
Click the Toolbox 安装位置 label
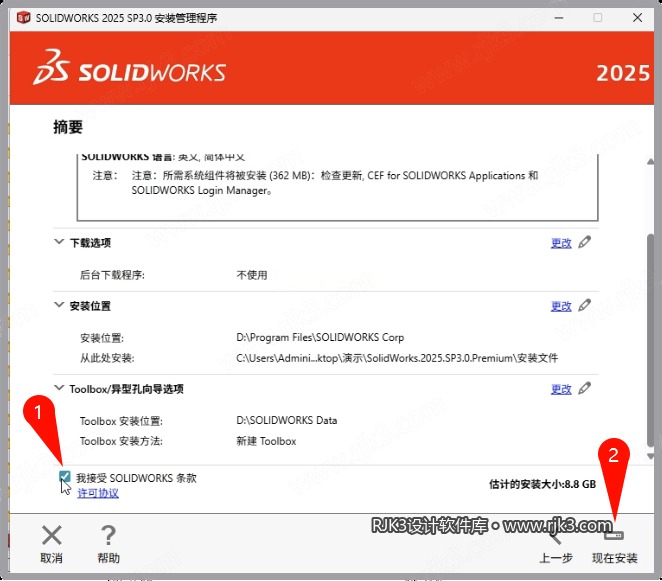coord(121,421)
